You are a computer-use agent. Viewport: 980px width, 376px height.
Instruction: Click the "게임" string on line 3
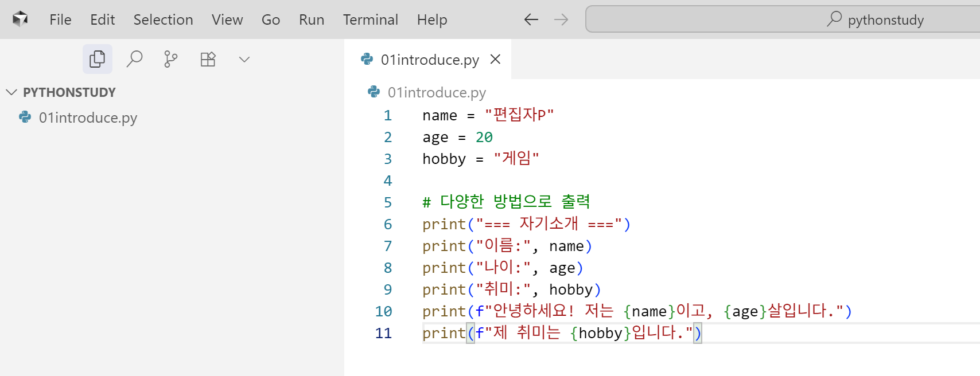coord(516,159)
